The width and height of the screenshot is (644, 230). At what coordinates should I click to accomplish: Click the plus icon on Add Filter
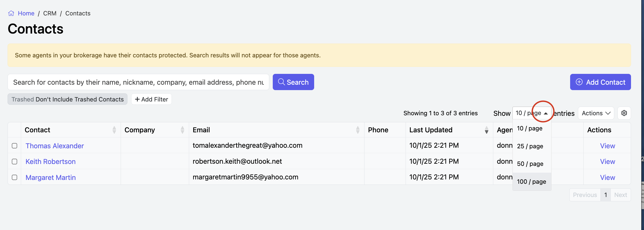point(137,99)
